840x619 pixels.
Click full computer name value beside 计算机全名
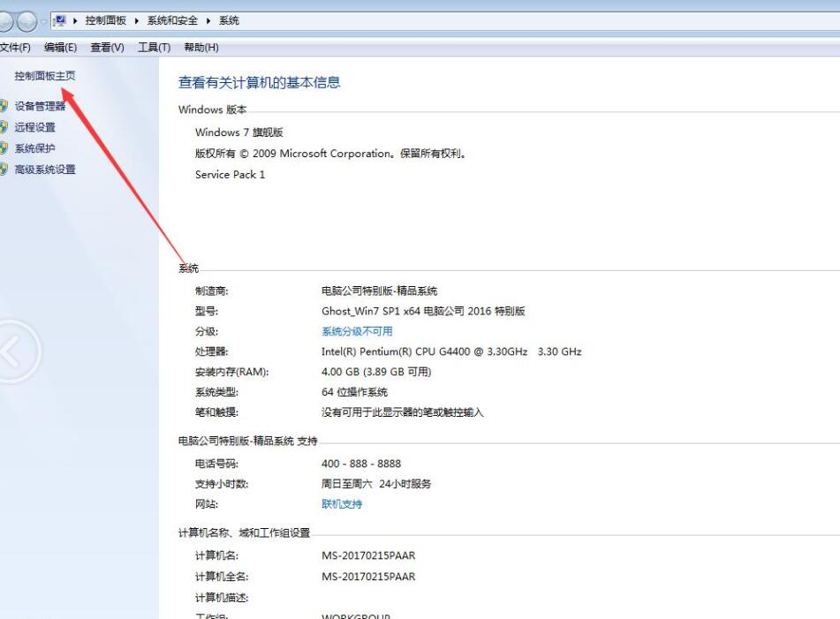pyautogui.click(x=368, y=577)
